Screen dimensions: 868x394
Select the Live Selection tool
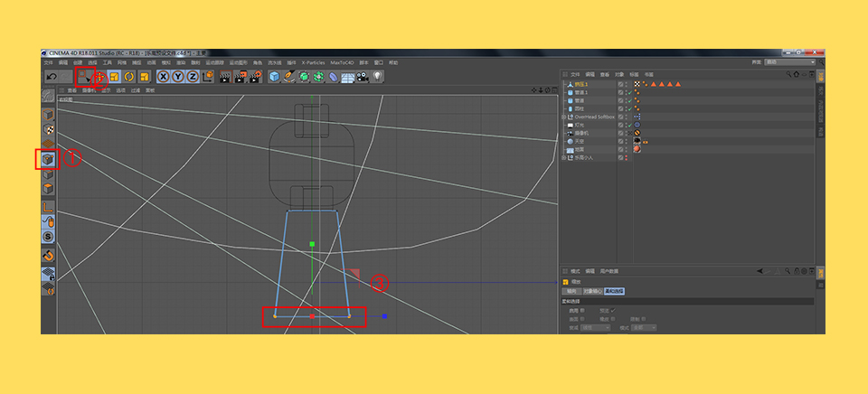point(85,77)
